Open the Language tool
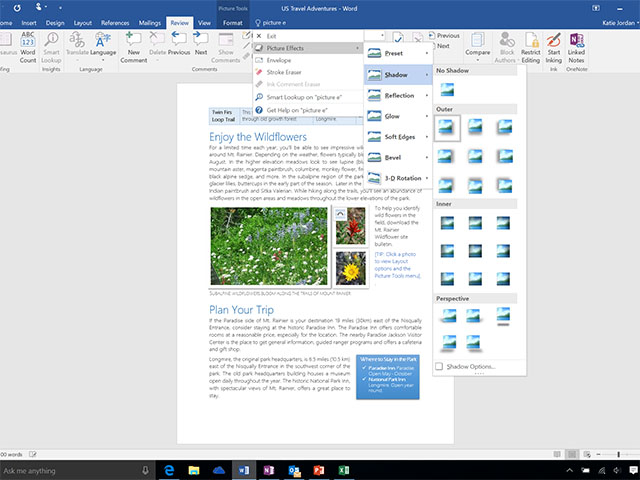 [x=103, y=46]
